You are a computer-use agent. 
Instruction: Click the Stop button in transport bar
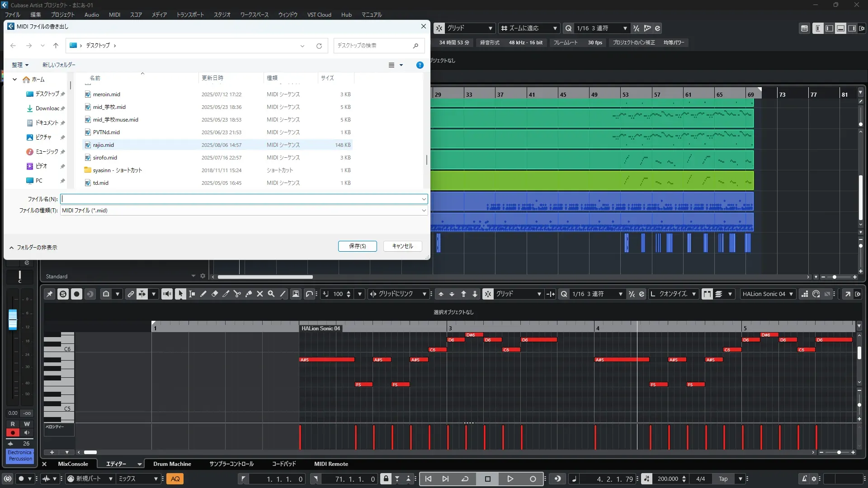pyautogui.click(x=487, y=479)
